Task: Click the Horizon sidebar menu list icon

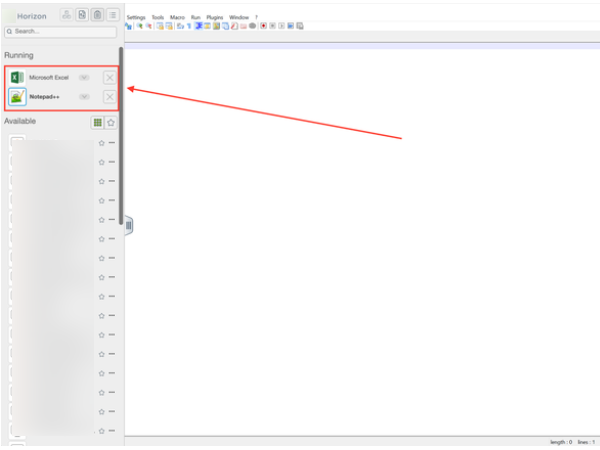Action: [x=112, y=15]
